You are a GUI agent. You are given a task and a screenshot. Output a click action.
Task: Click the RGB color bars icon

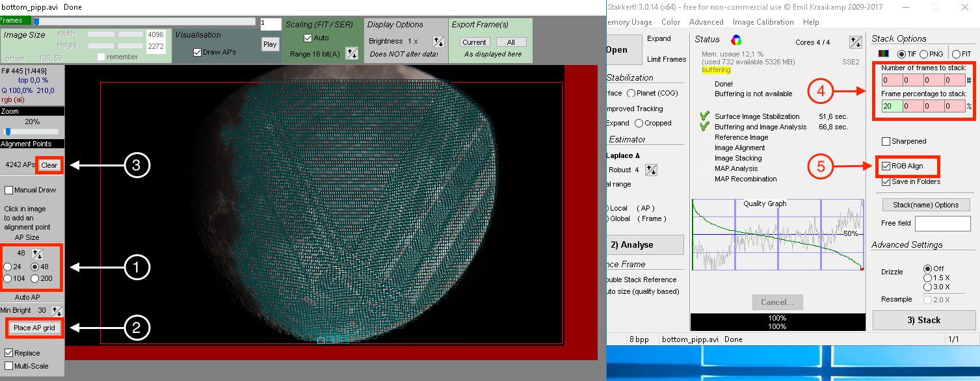(x=884, y=54)
